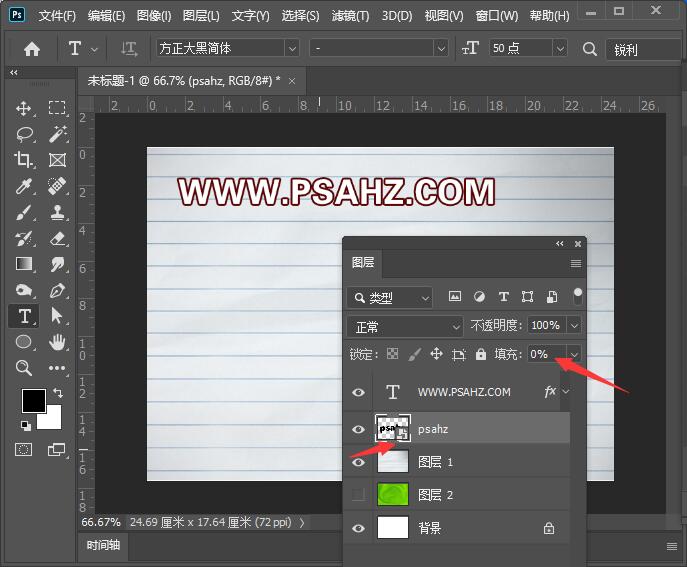Lock all with padlock icon

(481, 354)
